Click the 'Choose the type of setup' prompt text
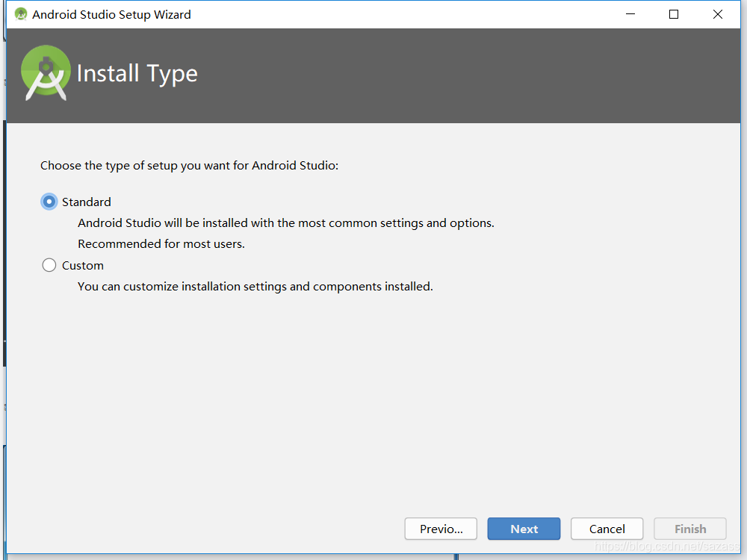Image resolution: width=747 pixels, height=560 pixels. click(189, 166)
